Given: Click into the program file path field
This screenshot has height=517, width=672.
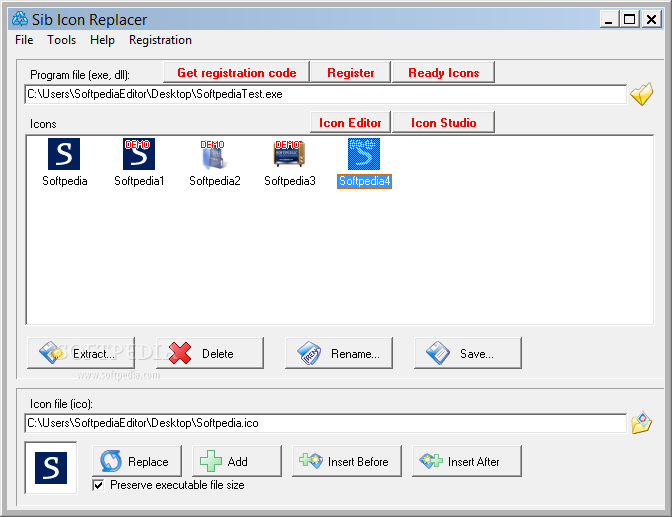Looking at the screenshot, I should pyautogui.click(x=326, y=94).
